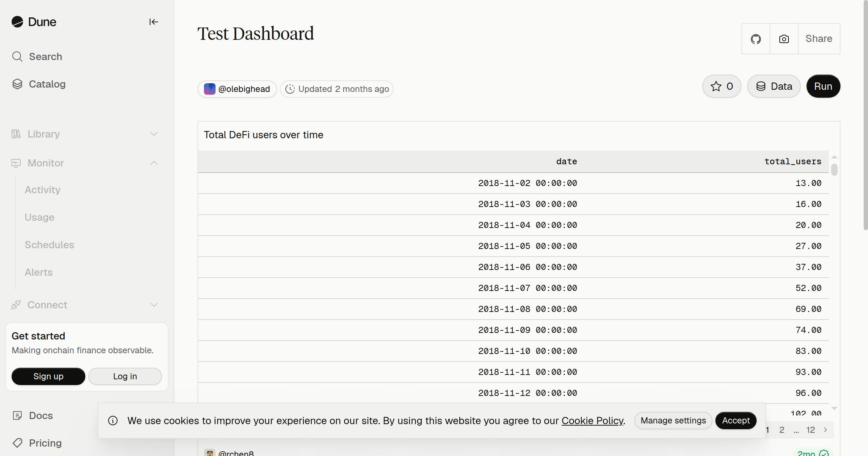Image resolution: width=868 pixels, height=456 pixels.
Task: Take a screenshot with the camera icon
Action: 784,39
